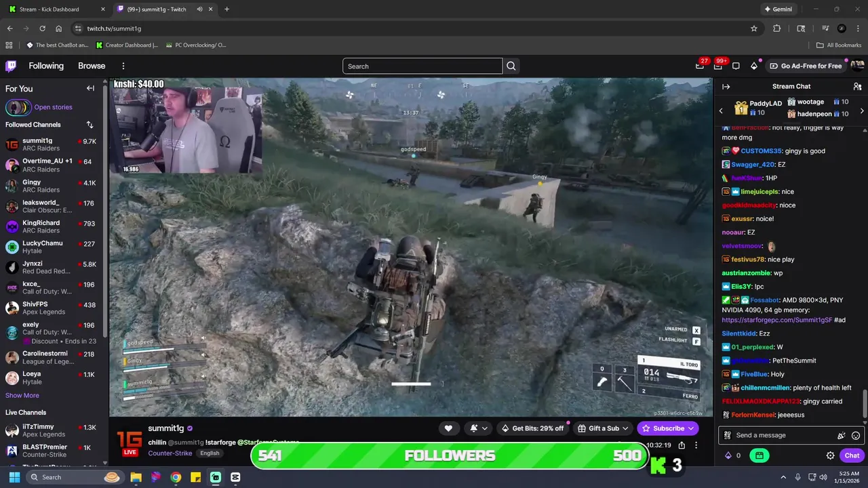Open Twitch Prime loot icon with 27 badge

point(700,66)
